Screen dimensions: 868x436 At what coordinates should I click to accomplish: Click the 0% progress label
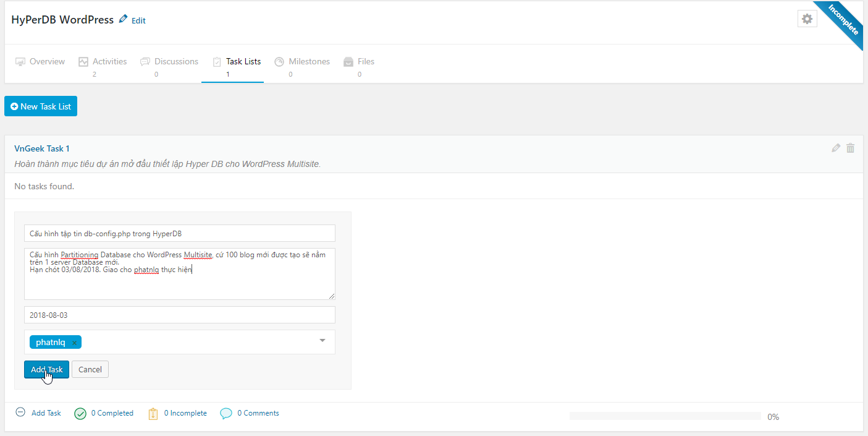[x=773, y=417]
